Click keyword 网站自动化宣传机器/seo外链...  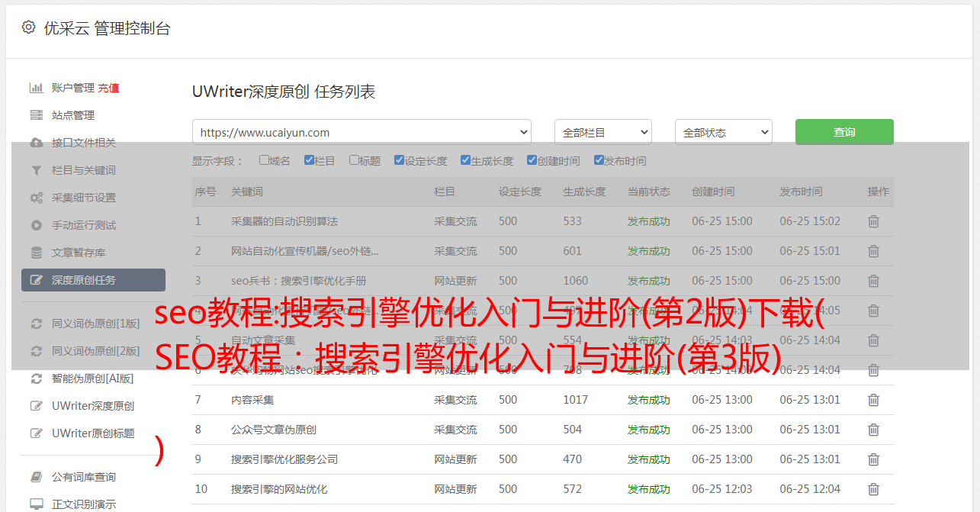[305, 251]
